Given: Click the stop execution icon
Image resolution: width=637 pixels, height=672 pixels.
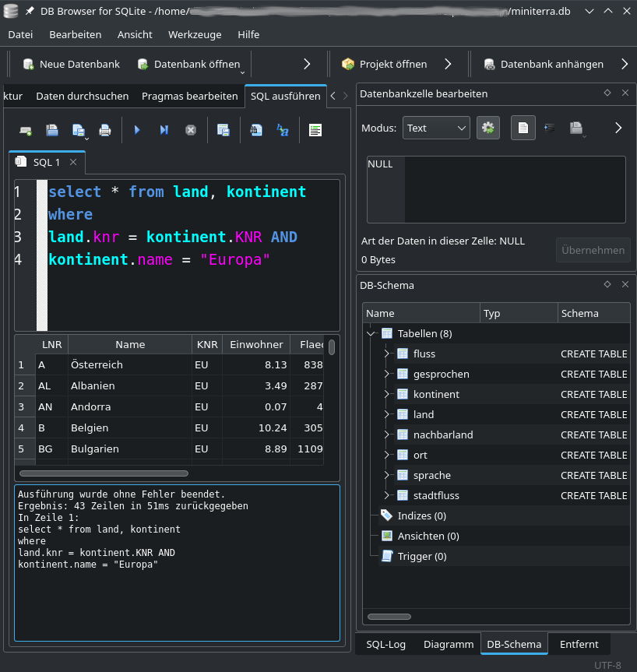Looking at the screenshot, I should click(190, 130).
